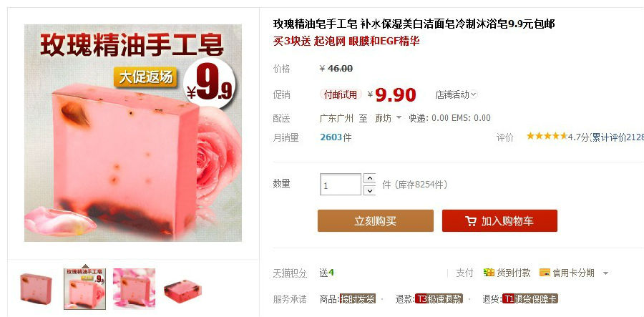Viewport: 644px width, 317px height.
Task: Decrease quantity with the down arrow
Action: tap(370, 190)
